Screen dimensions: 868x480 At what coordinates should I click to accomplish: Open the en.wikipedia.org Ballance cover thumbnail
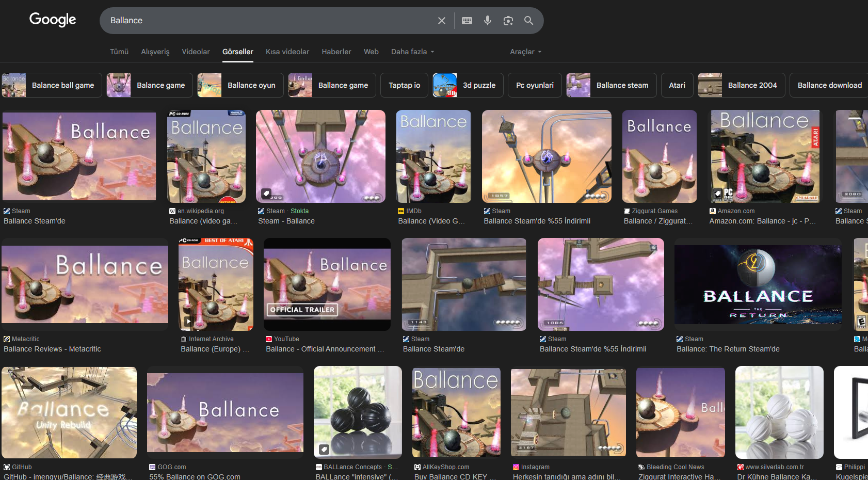click(206, 156)
